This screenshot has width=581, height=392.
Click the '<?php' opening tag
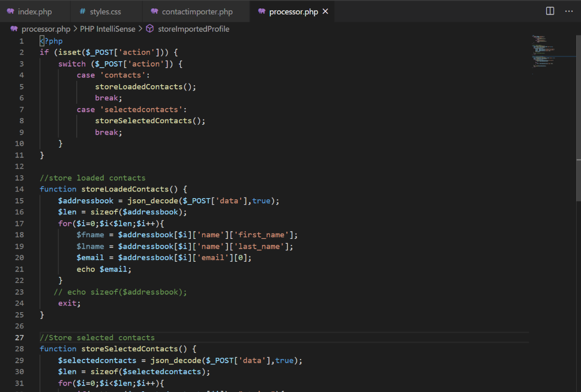[x=51, y=41]
